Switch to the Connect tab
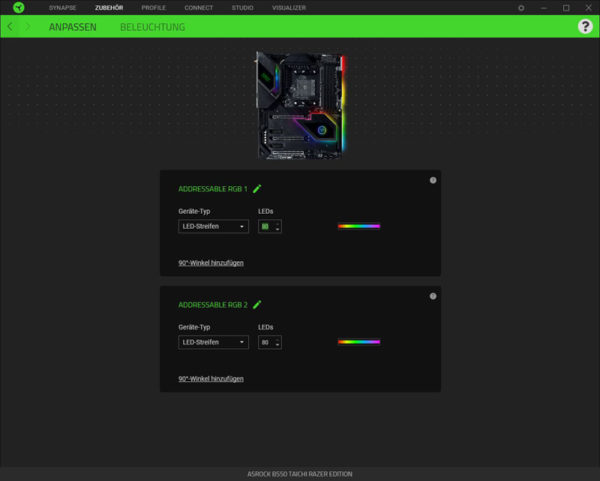 tap(199, 8)
